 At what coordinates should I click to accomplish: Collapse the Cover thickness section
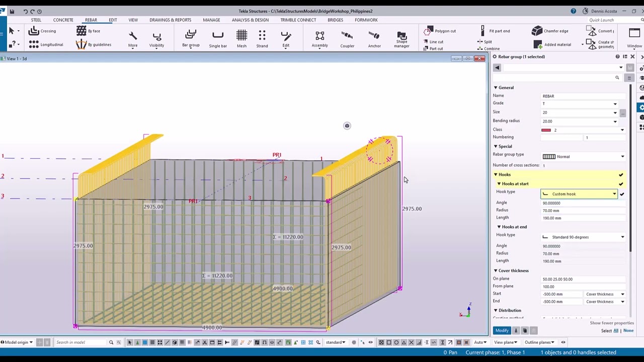tap(496, 271)
